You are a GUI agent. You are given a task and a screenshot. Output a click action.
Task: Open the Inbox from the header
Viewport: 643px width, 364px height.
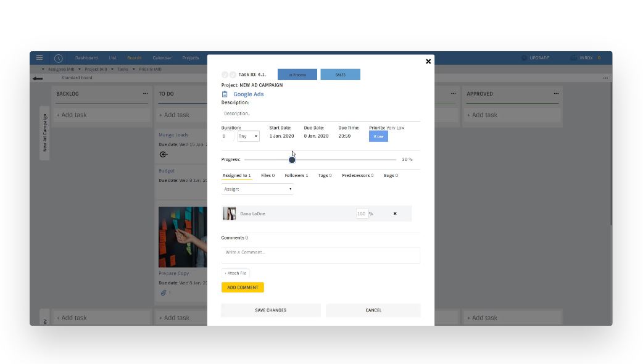point(586,58)
